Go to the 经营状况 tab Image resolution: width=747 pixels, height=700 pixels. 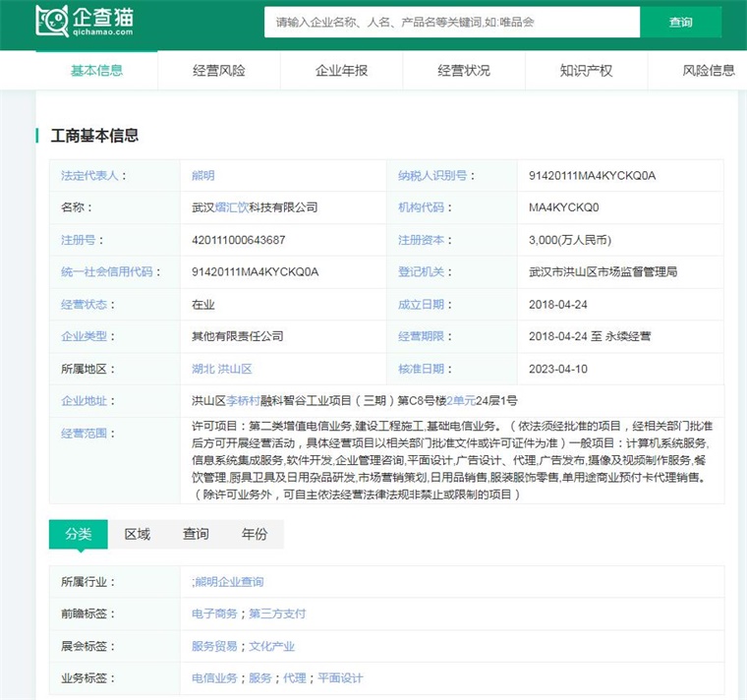[x=464, y=71]
